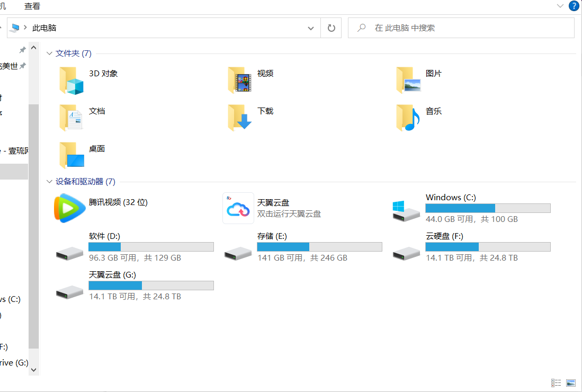The height and width of the screenshot is (392, 582).
Task: Select the 下载 label
Action: click(265, 111)
